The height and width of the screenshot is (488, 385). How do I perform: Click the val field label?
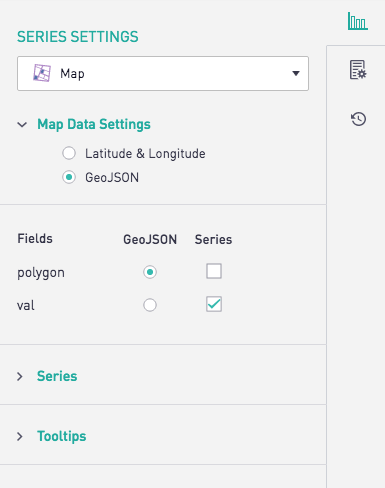pos(26,305)
